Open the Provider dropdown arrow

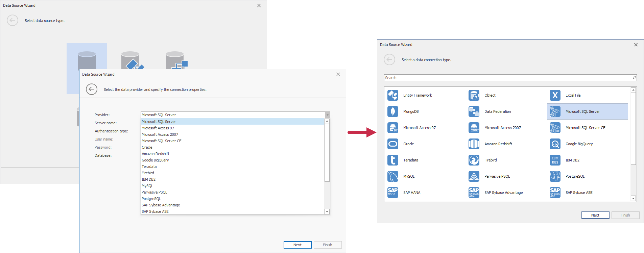click(x=327, y=115)
